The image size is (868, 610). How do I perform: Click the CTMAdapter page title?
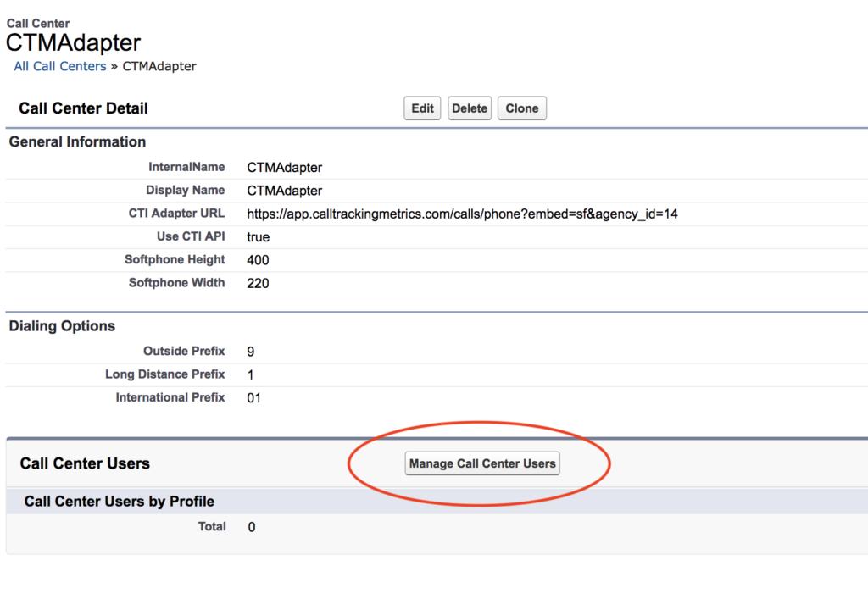73,42
